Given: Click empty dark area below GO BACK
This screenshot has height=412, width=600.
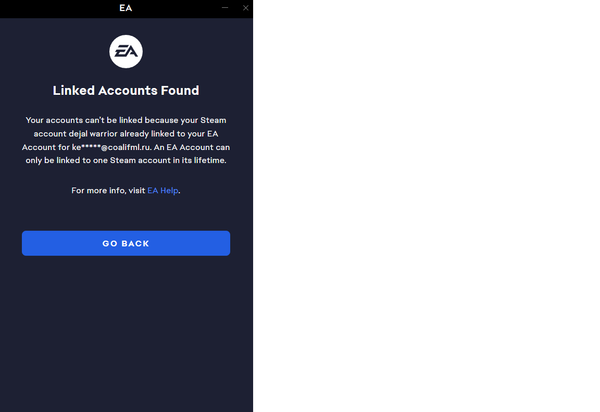Looking at the screenshot, I should pyautogui.click(x=126, y=333).
